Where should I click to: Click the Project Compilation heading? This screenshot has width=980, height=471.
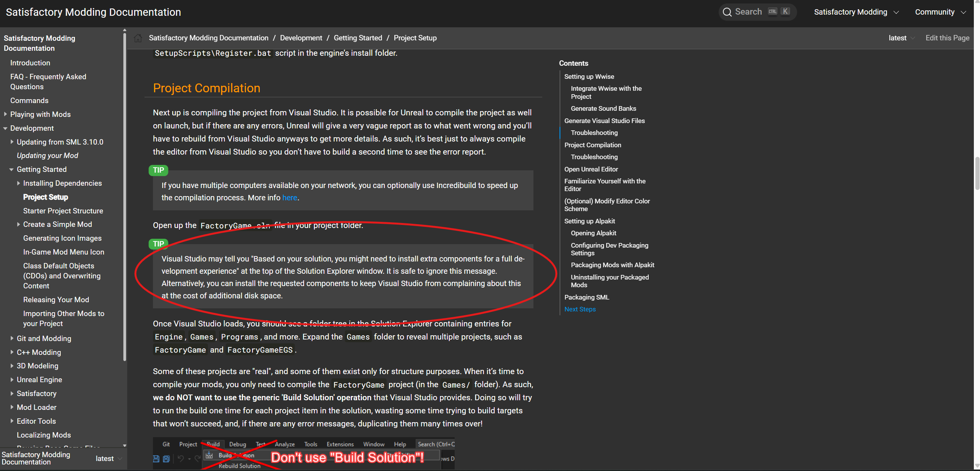click(206, 88)
